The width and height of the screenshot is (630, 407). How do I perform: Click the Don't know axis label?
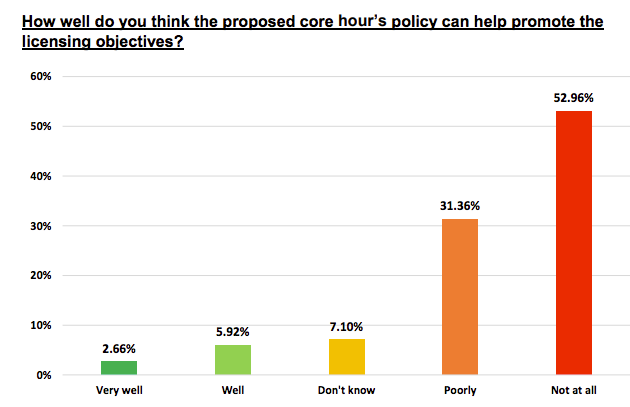[x=346, y=390]
